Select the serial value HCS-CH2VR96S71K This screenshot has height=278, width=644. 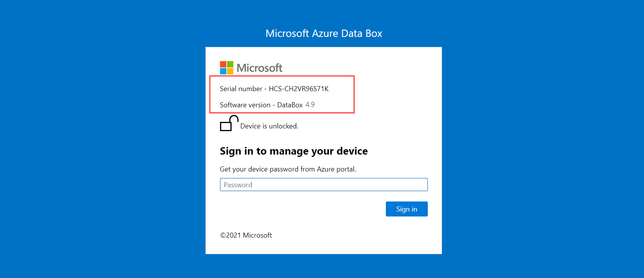(299, 89)
